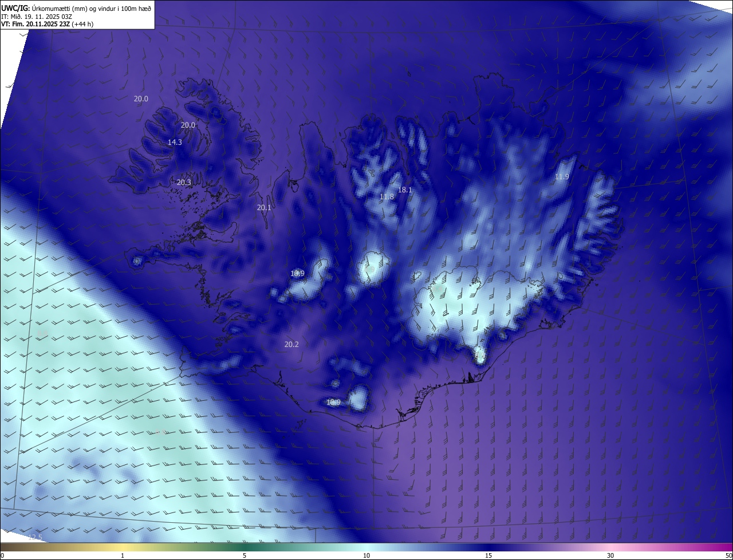Pick the yellow color above the 1 label
Screen dimensions: 733x560
pos(123,547)
